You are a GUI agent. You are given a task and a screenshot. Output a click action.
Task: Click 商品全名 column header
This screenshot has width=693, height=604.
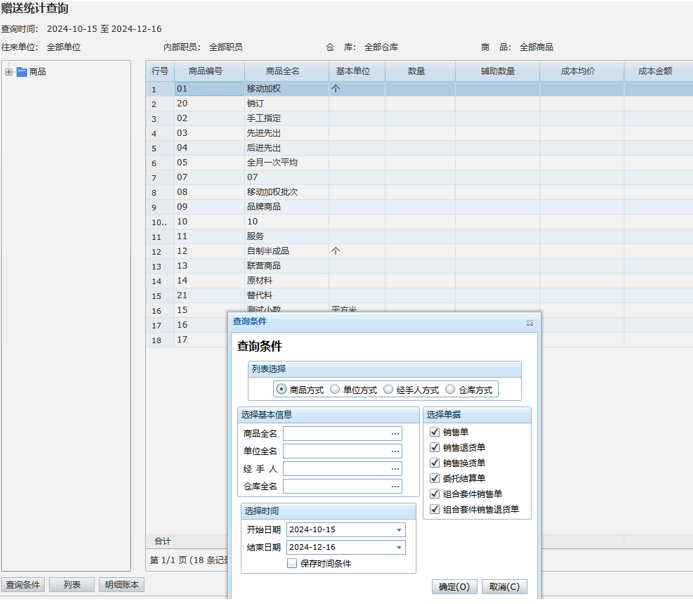pos(286,72)
